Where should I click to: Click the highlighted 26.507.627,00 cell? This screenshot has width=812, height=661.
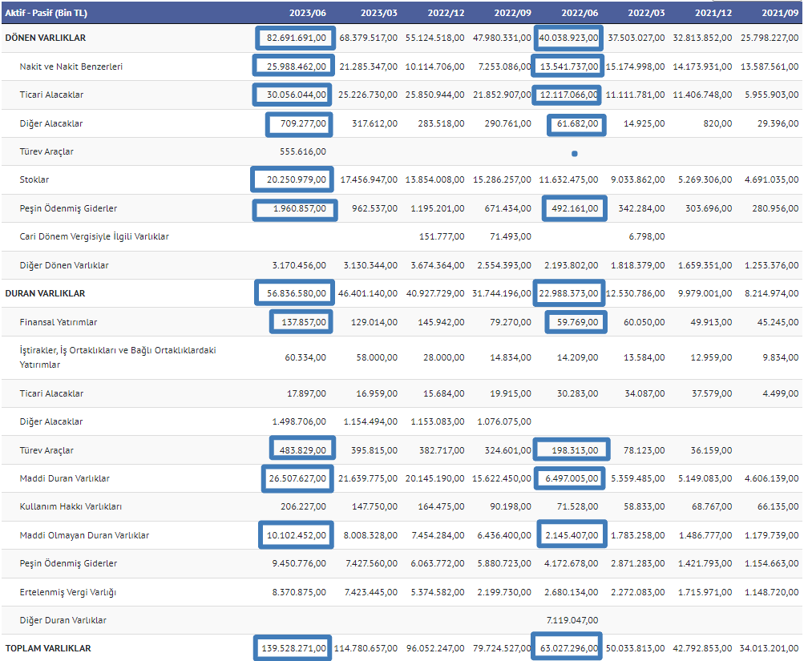pos(297,478)
